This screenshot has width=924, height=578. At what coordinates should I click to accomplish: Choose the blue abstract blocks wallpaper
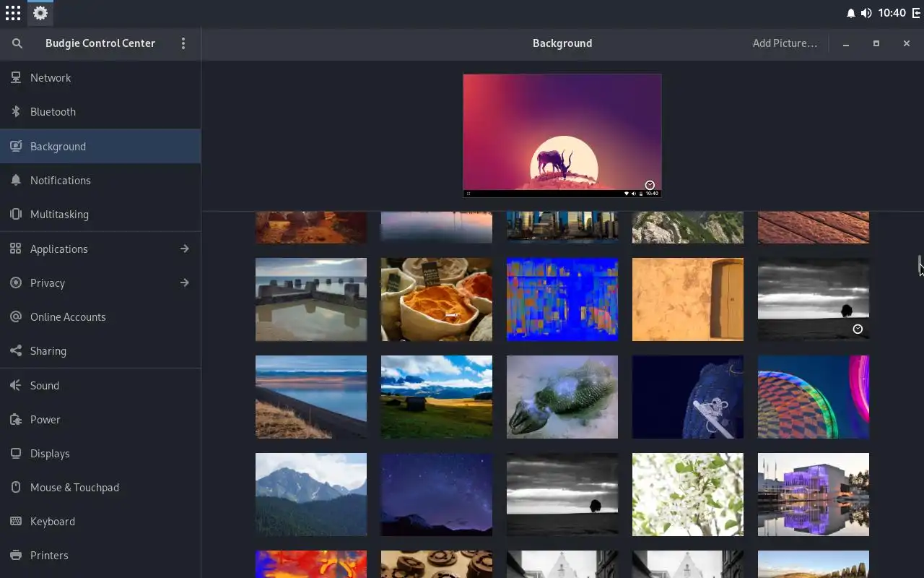[562, 299]
